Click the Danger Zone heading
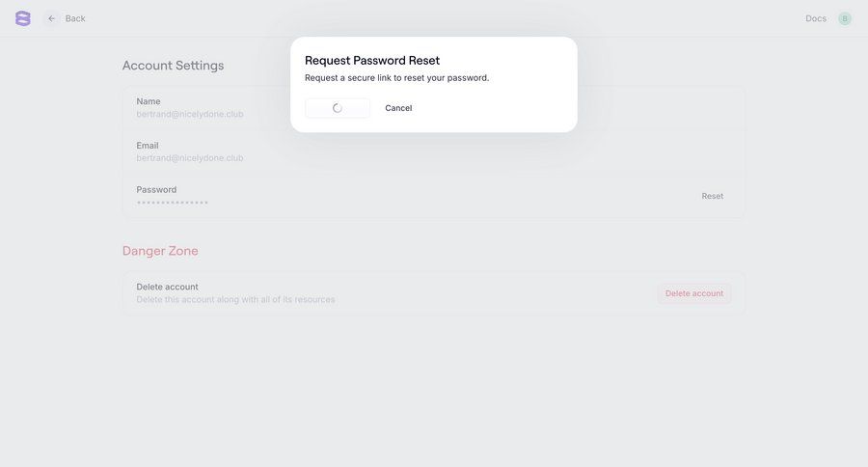The image size is (868, 467). click(x=160, y=251)
